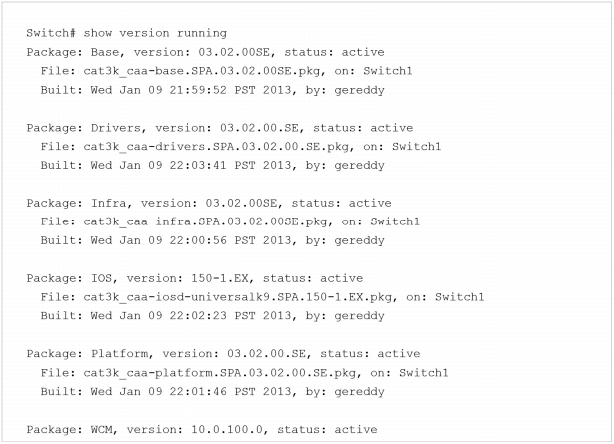This screenshot has height=444, width=614.
Task: Click the 'Package: Drivers' line
Action: tap(220, 128)
